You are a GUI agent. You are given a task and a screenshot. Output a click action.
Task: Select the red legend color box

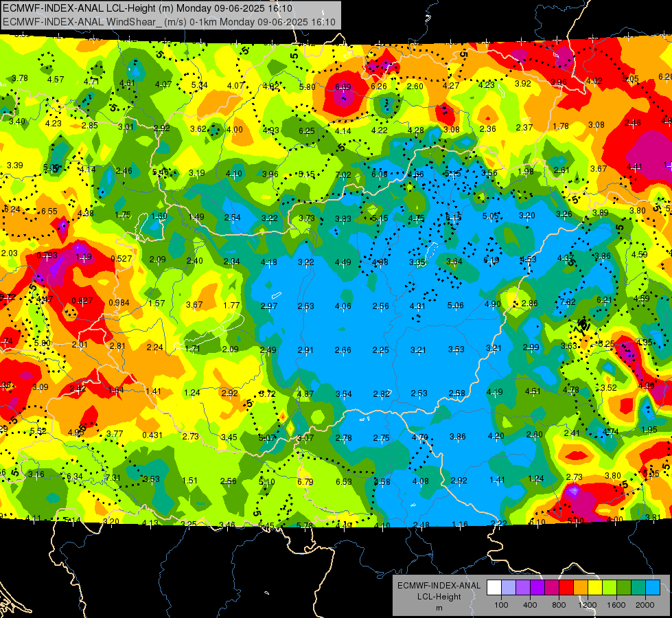tap(566, 588)
